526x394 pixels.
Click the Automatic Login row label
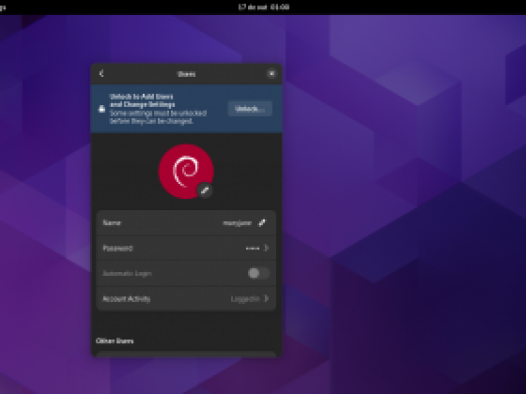pyautogui.click(x=127, y=274)
